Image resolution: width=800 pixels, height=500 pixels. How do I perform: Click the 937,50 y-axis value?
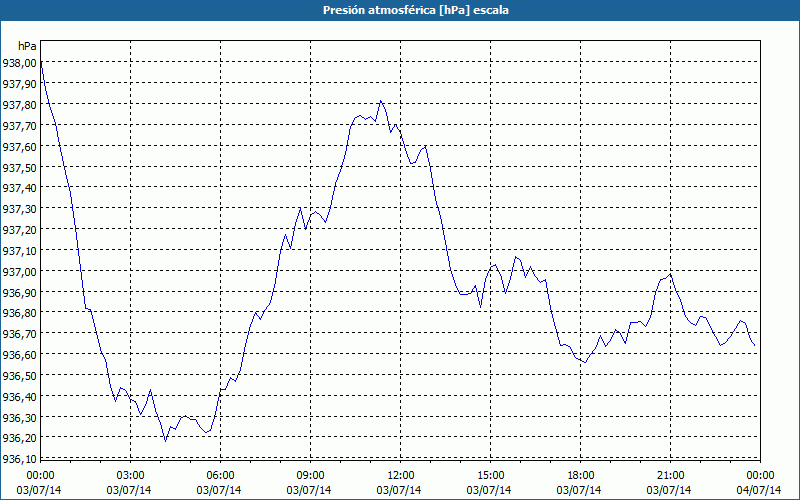tap(19, 167)
